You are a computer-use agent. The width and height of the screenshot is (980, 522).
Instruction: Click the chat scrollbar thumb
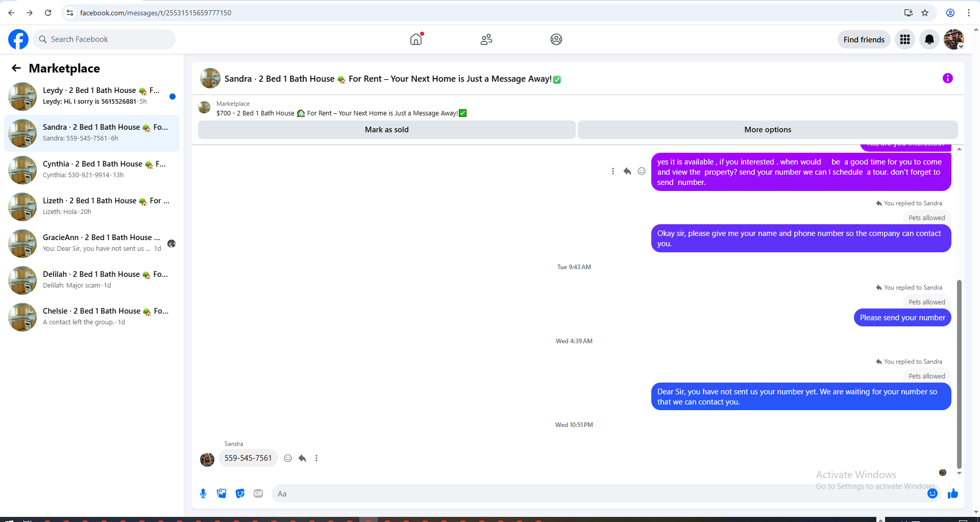point(959,374)
